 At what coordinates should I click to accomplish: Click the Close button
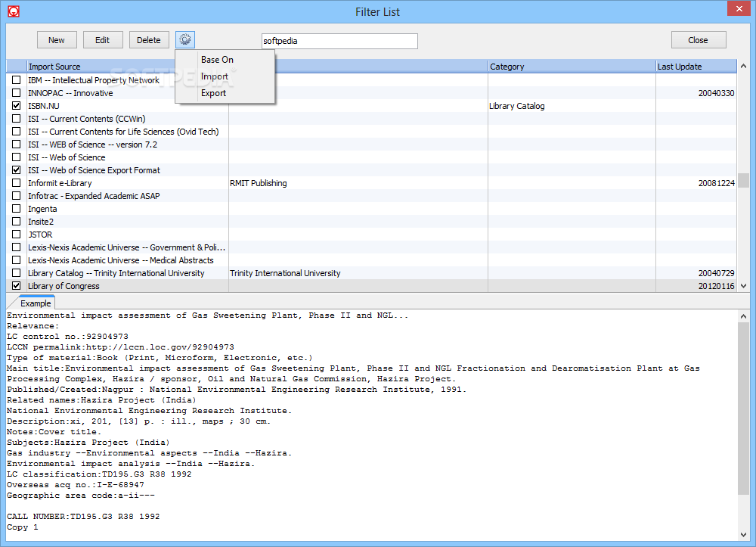(698, 40)
